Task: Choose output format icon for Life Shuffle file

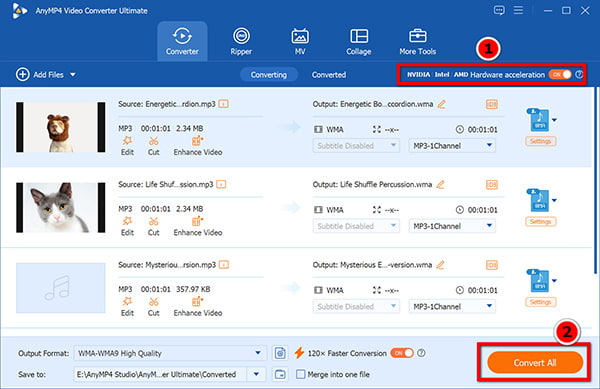Action: coord(541,200)
